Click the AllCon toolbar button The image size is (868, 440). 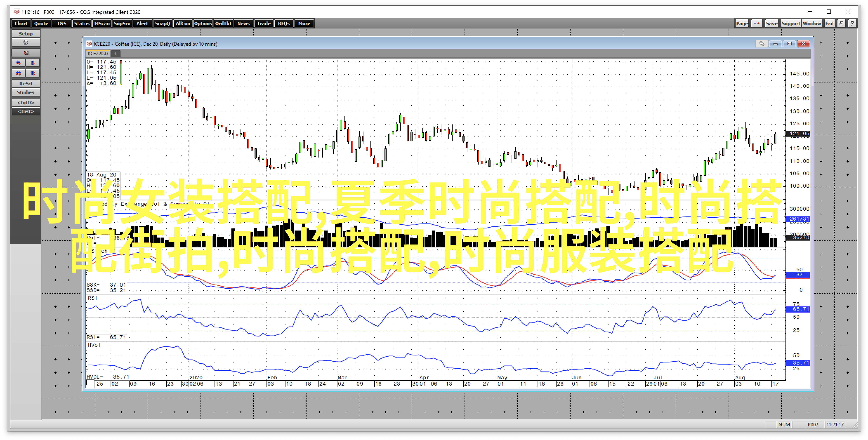183,23
